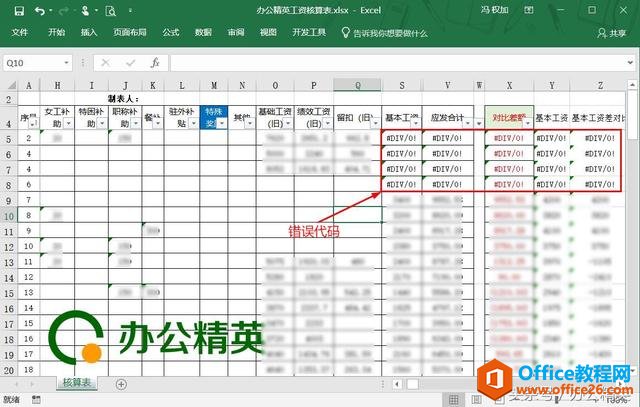Open the Touch/Mouse mode dropdown arrow
The height and width of the screenshot is (407, 640).
pyautogui.click(x=96, y=11)
